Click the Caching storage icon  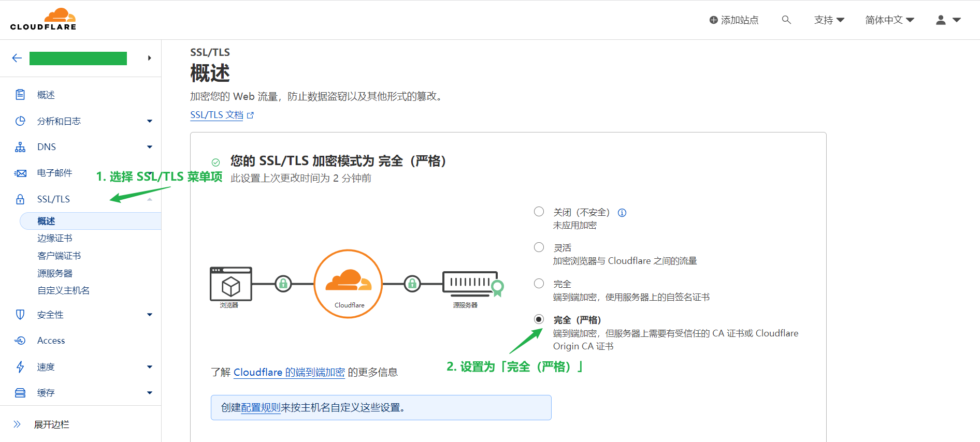point(20,393)
